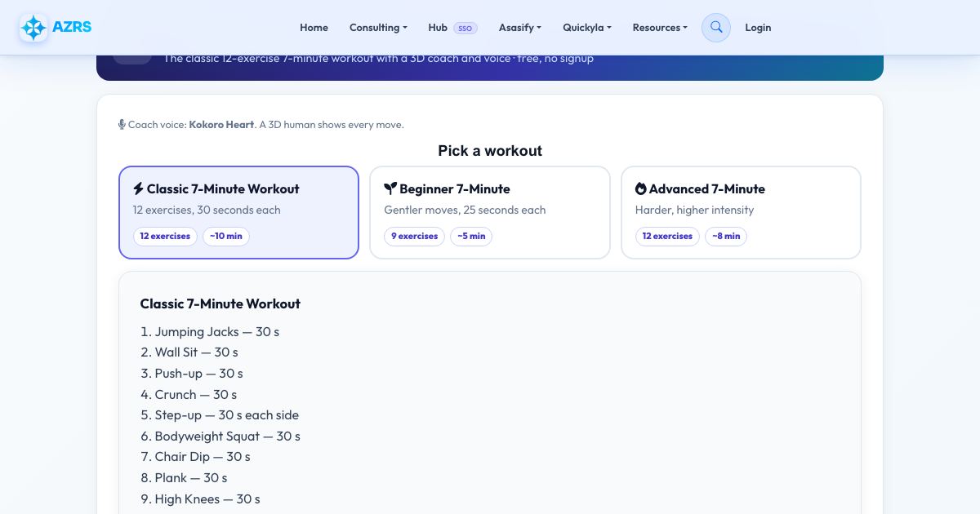Expand the Resources dropdown menu
980x514 pixels.
pos(660,28)
